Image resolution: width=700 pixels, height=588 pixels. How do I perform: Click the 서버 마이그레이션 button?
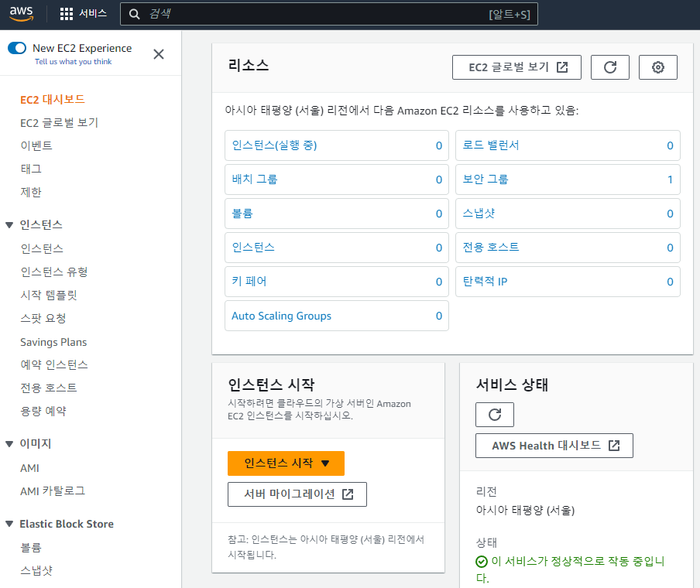coord(297,494)
